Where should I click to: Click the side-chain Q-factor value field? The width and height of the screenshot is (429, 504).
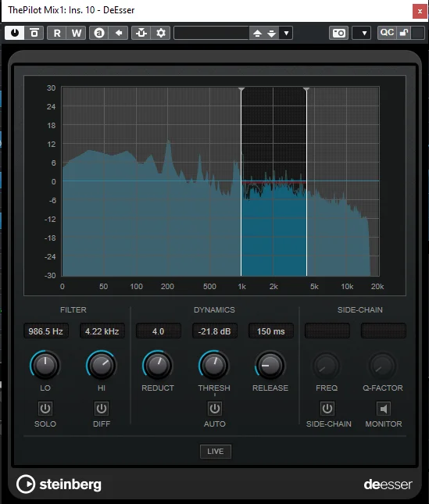tap(384, 331)
